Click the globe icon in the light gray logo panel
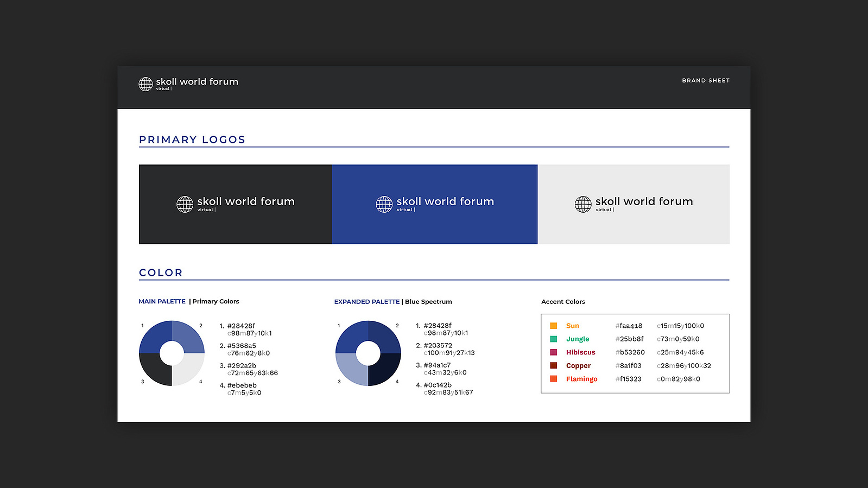Screen dimensions: 868x488 click(583, 204)
